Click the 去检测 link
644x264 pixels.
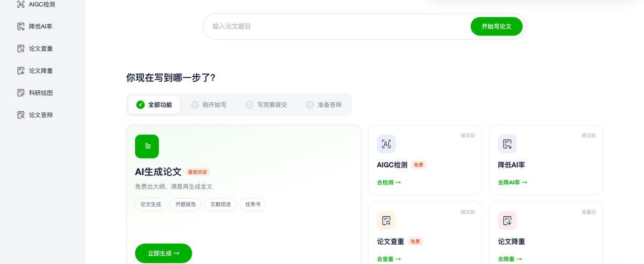tap(389, 182)
